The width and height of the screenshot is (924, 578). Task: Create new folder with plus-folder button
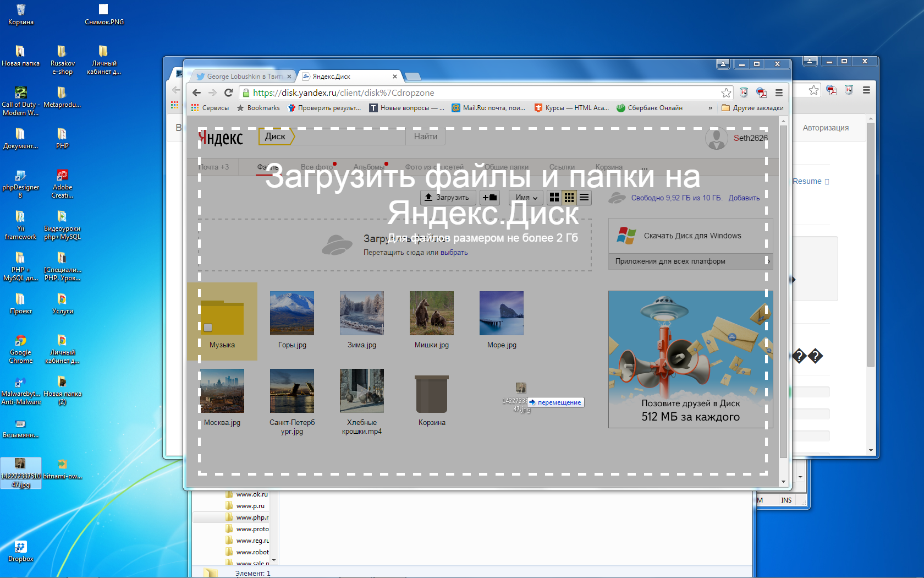pos(490,197)
